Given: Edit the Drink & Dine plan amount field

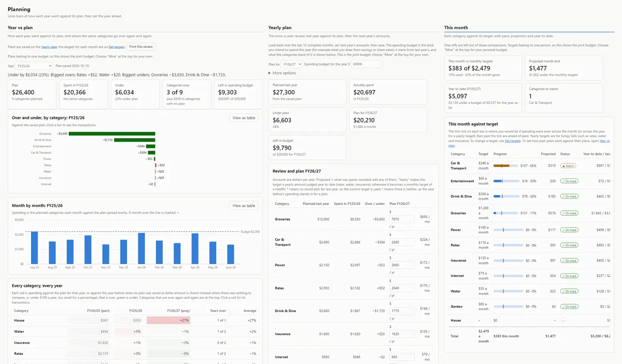Looking at the screenshot, I should (402, 311).
